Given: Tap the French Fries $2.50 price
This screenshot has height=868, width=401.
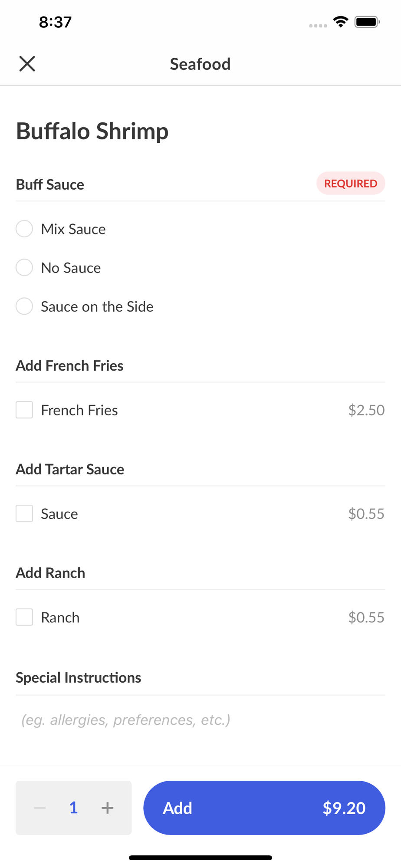Looking at the screenshot, I should coord(366,410).
